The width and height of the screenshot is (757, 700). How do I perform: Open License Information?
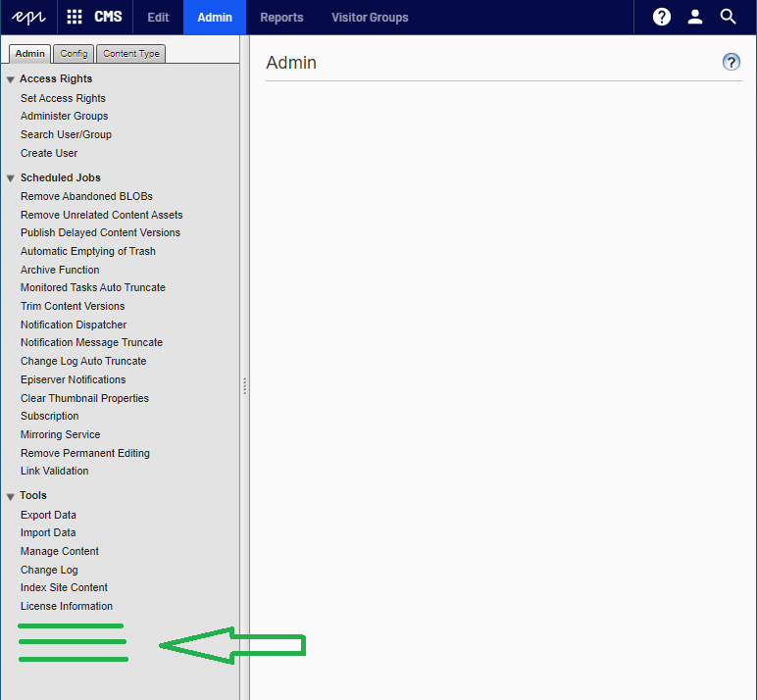pos(67,606)
